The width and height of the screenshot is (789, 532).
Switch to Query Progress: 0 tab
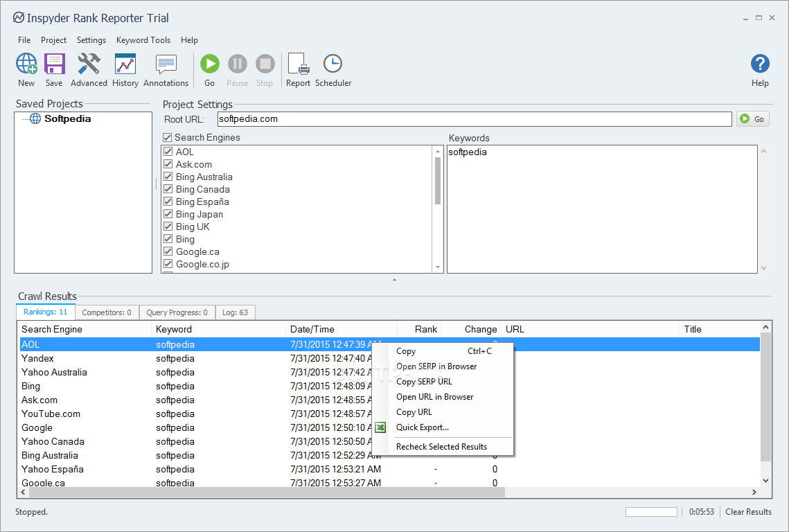tap(177, 312)
